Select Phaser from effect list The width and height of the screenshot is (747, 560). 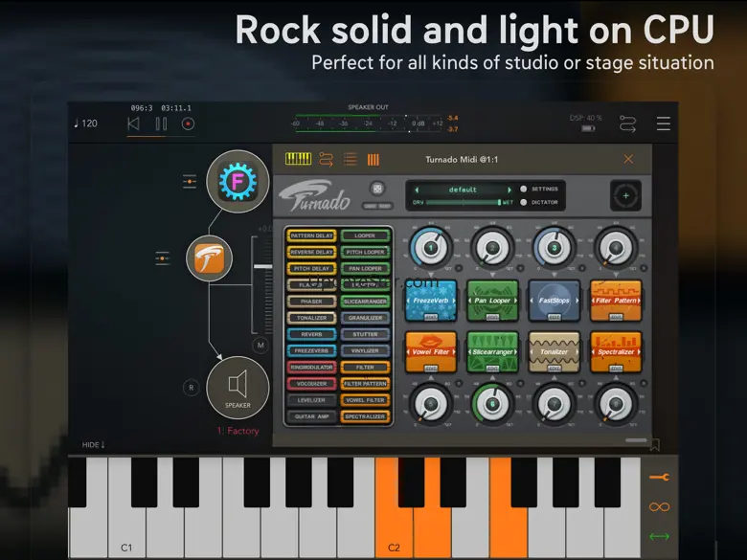click(x=311, y=302)
